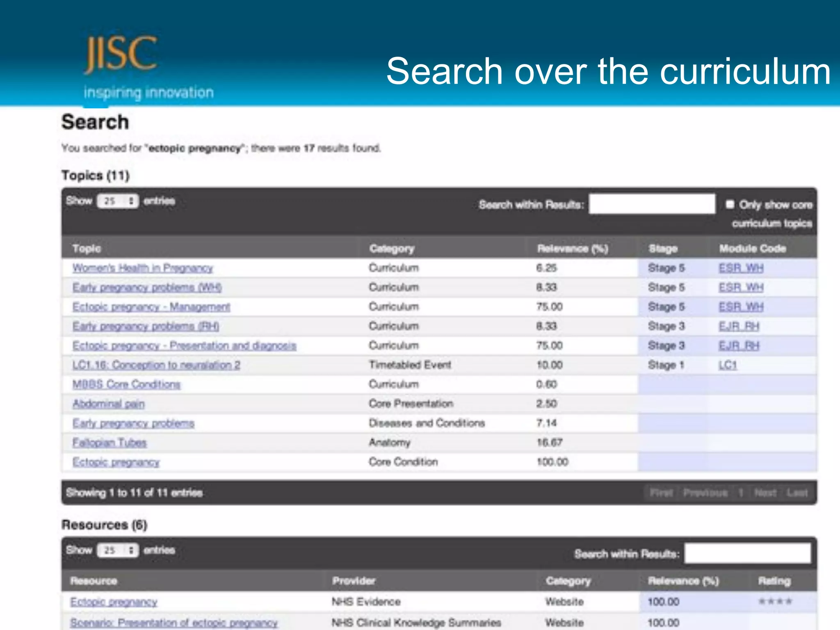
Task: Sort topics by Category column header
Action: (x=392, y=249)
